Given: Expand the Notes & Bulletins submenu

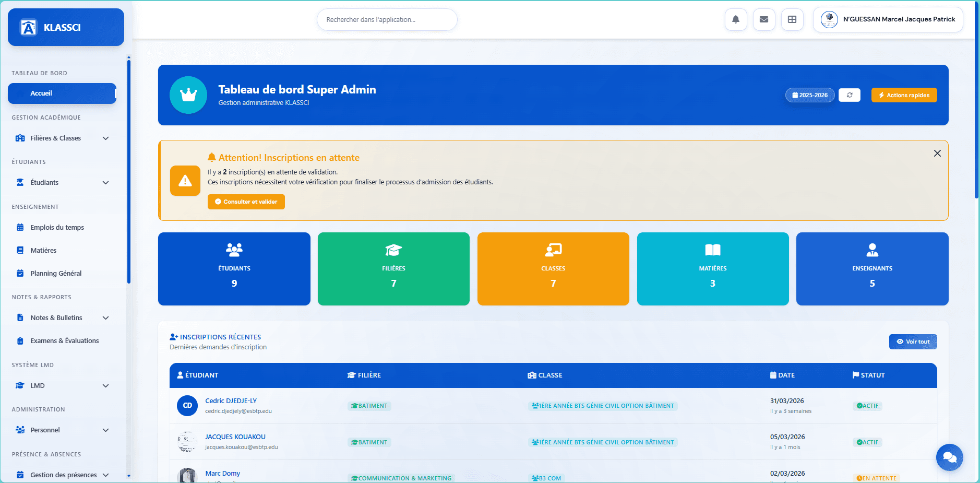Looking at the screenshot, I should point(63,318).
